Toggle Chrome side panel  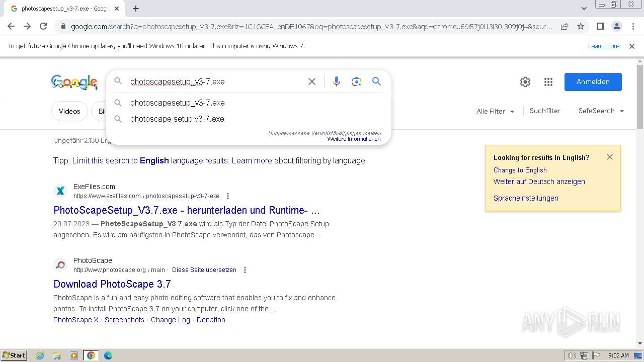pos(600,26)
